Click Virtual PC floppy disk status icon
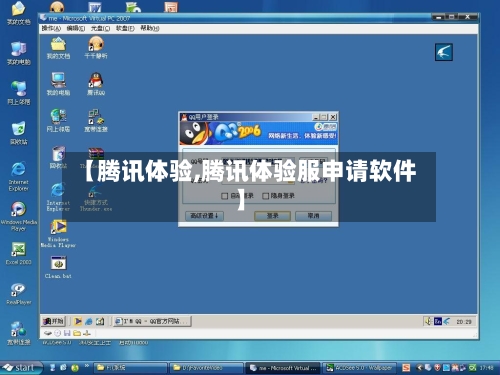 [67, 333]
